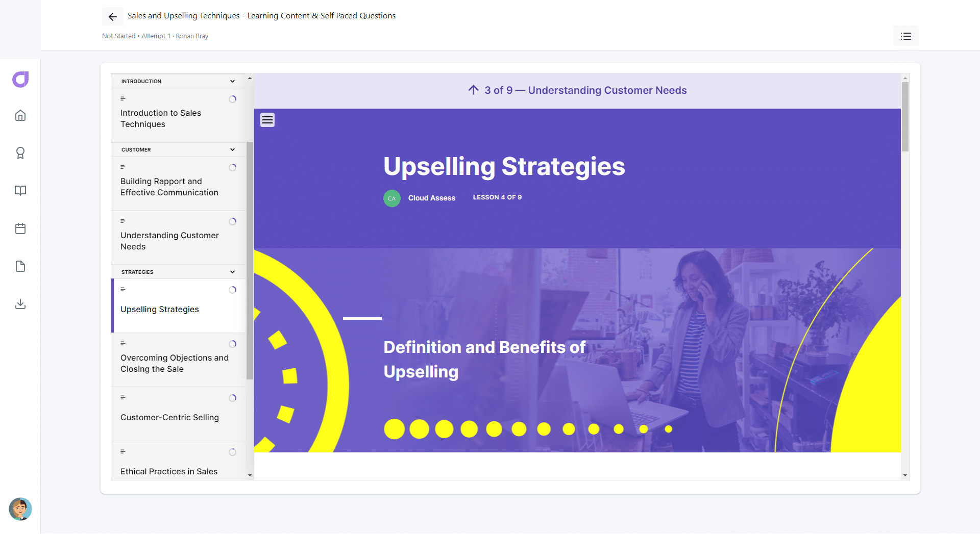Click the 'Not Started' status text

point(119,36)
